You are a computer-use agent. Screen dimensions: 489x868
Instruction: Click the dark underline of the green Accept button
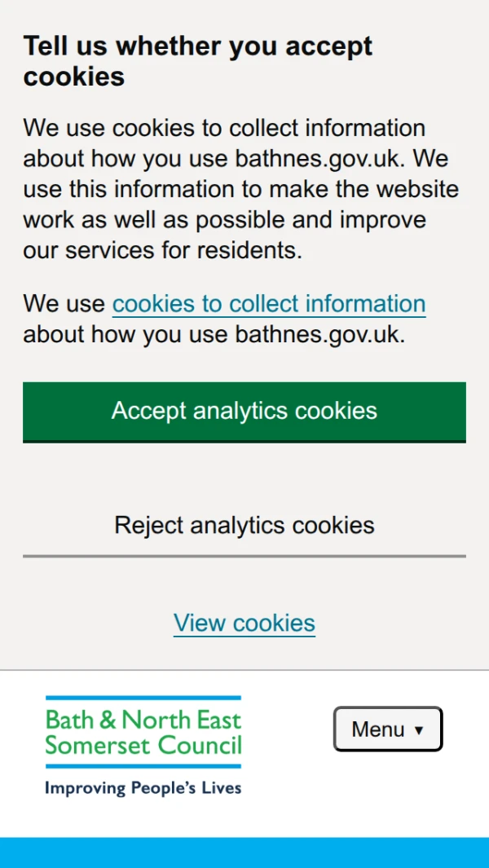[244, 441]
